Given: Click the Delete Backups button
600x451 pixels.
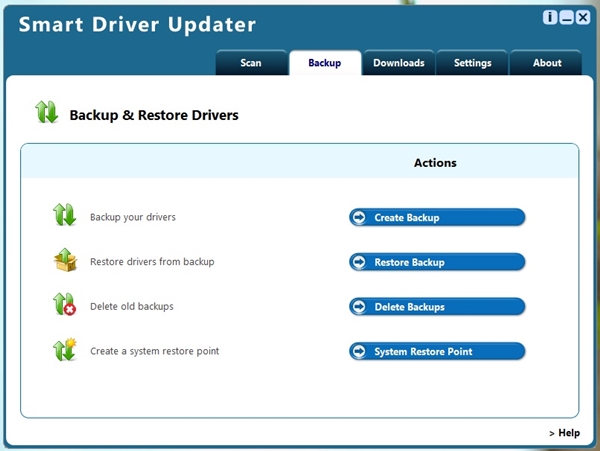Looking at the screenshot, I should [437, 307].
